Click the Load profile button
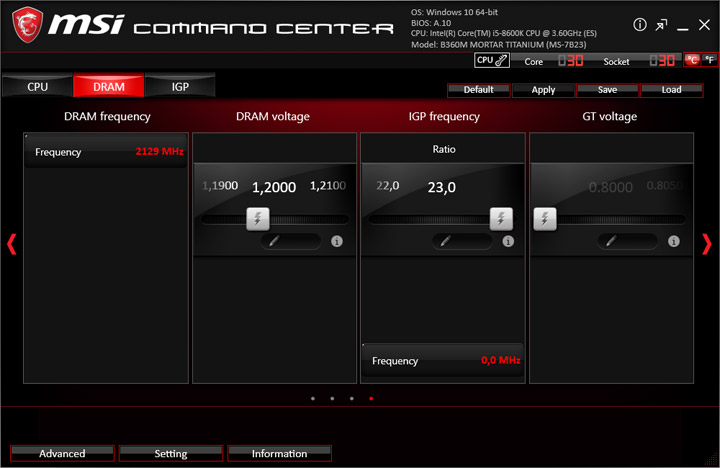 tap(671, 90)
